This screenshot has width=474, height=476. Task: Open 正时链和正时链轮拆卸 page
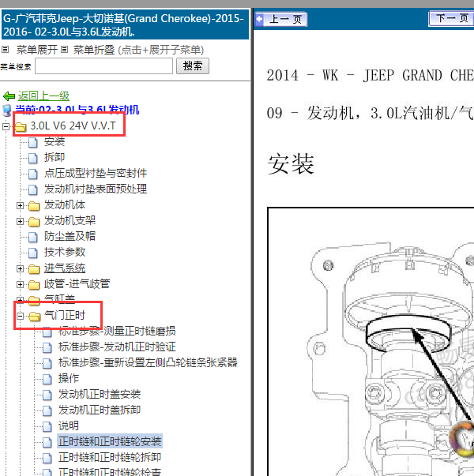(x=110, y=458)
